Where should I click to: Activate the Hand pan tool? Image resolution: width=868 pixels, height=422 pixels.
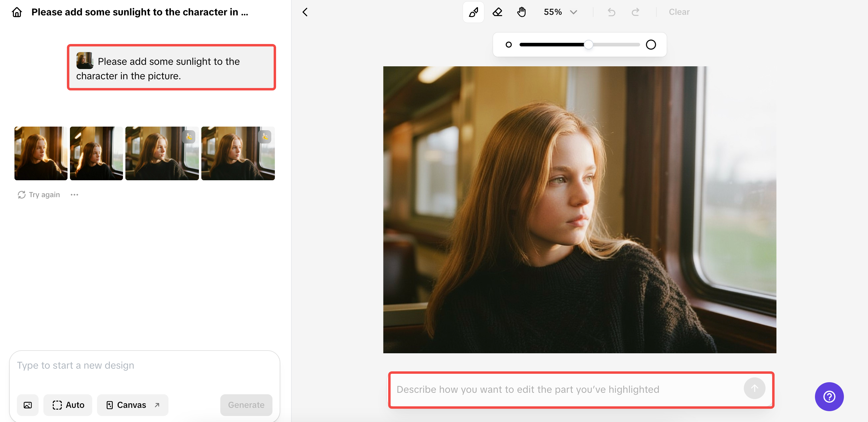point(521,12)
